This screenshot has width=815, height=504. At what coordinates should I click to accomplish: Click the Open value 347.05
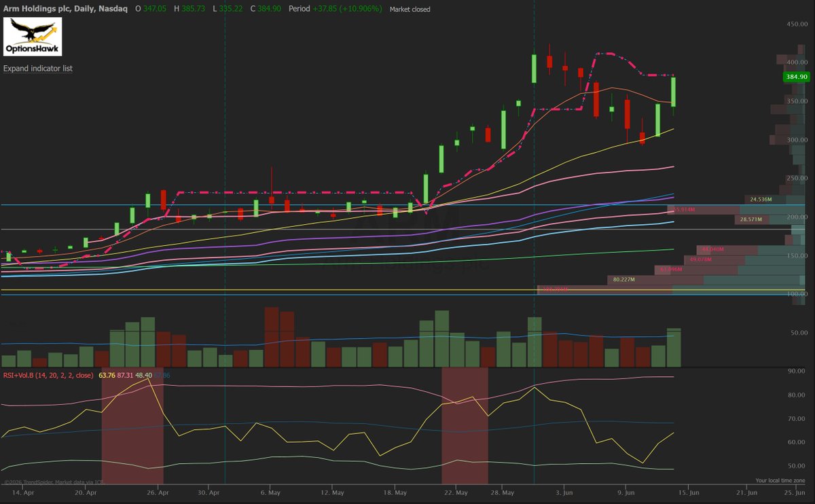point(156,10)
